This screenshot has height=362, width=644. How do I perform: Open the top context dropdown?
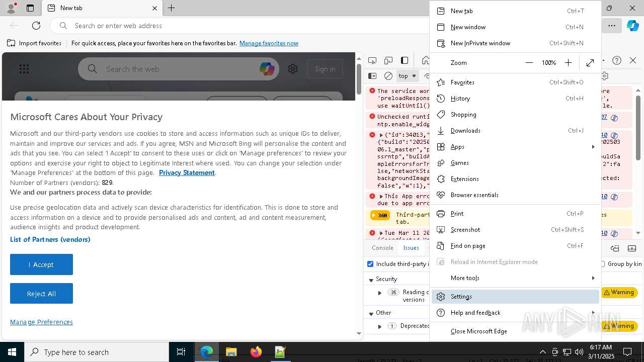point(408,76)
